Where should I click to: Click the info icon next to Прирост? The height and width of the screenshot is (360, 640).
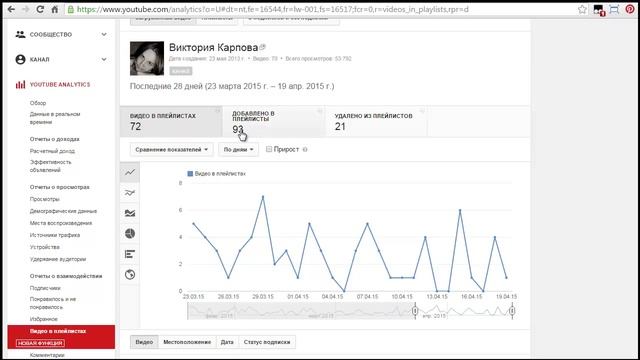[x=305, y=149]
